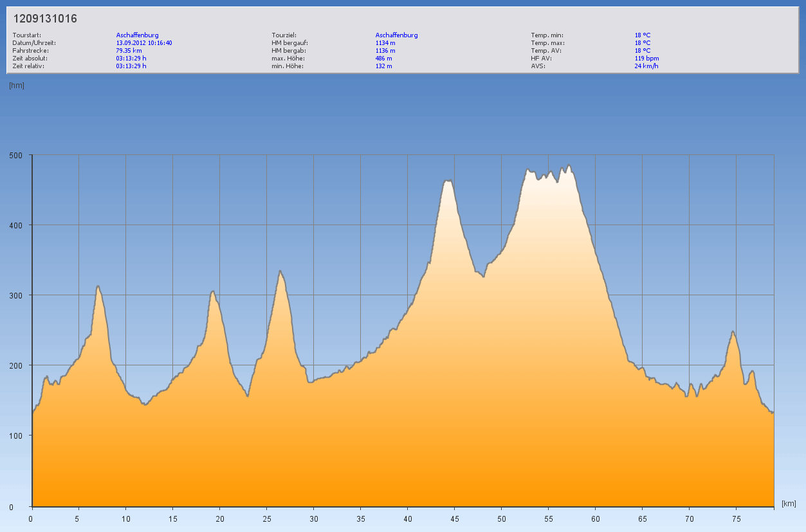Click the min. Höhe value 132 m
This screenshot has width=806, height=532.
coord(383,66)
